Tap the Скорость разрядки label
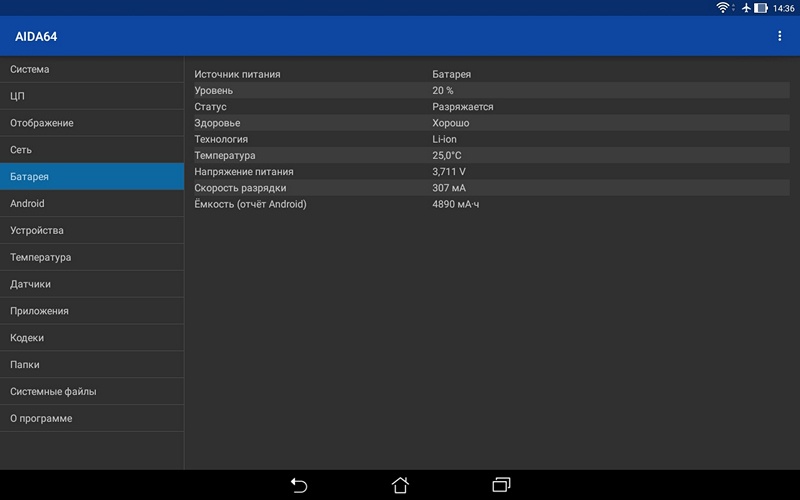Screen dimensions: 800x500 point(240,188)
